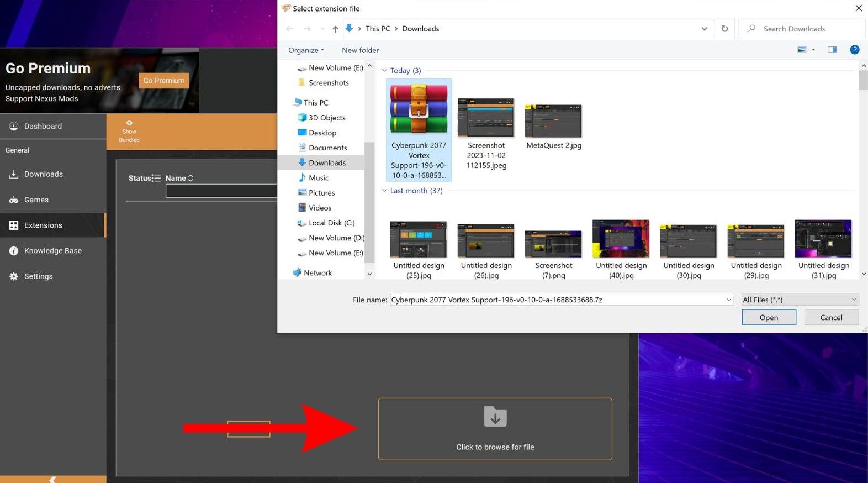
Task: Select Screenshot 2023-11-02 112155.jpeg
Action: (486, 134)
